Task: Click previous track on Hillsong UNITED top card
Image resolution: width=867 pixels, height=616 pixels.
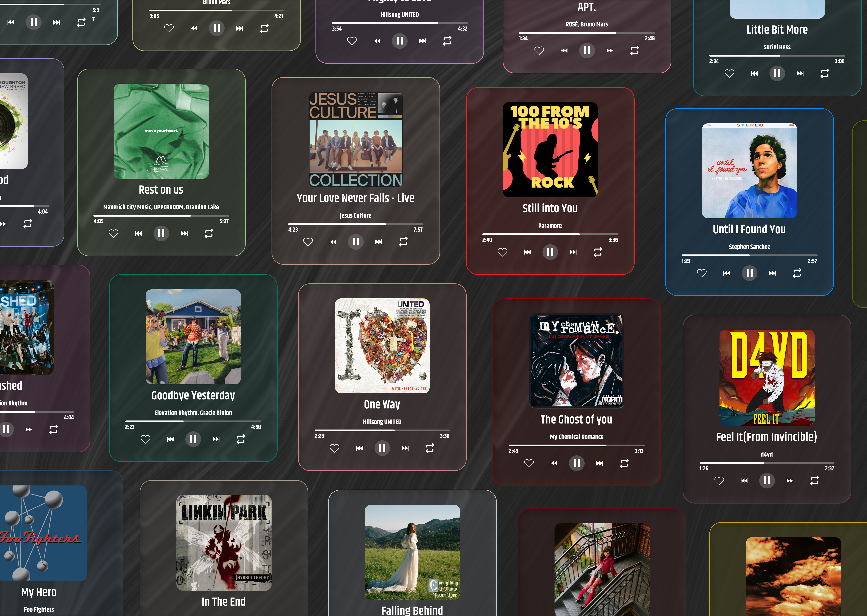Action: pos(377,41)
